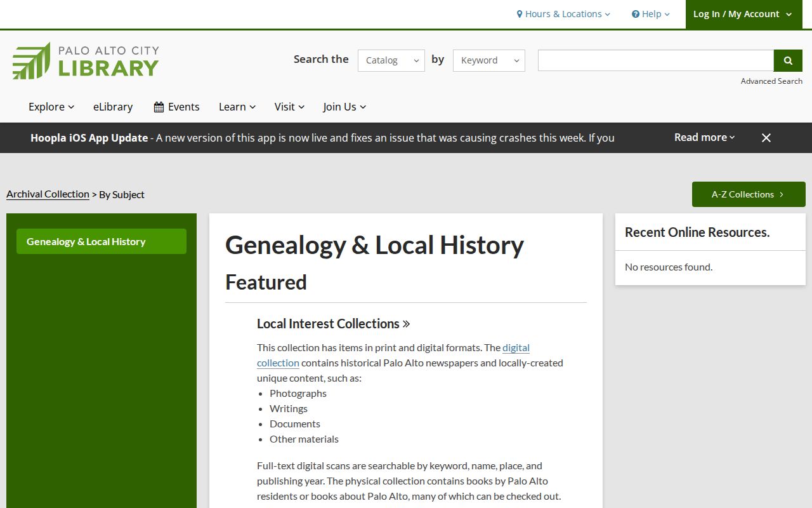Click the 'Other materials' list item

click(x=304, y=439)
